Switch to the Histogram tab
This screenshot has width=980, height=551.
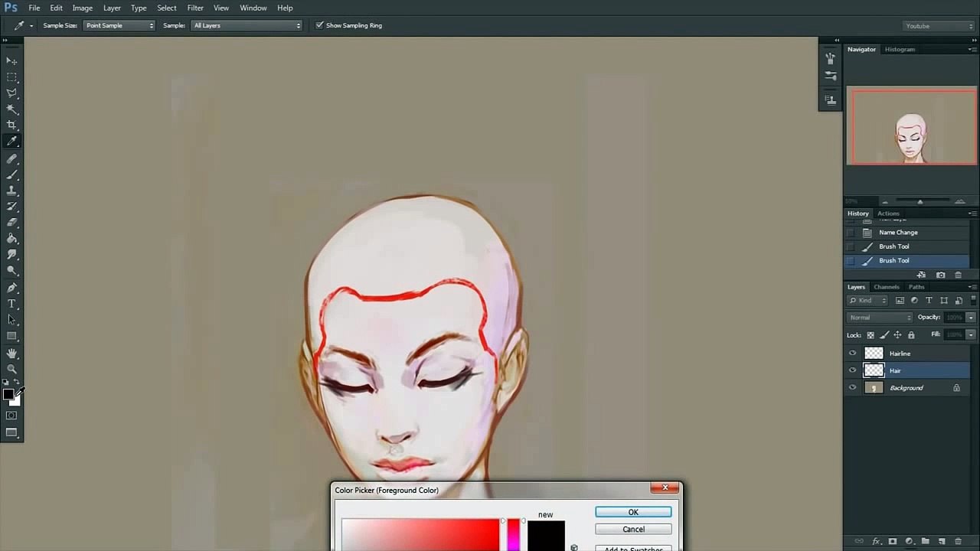click(x=900, y=49)
